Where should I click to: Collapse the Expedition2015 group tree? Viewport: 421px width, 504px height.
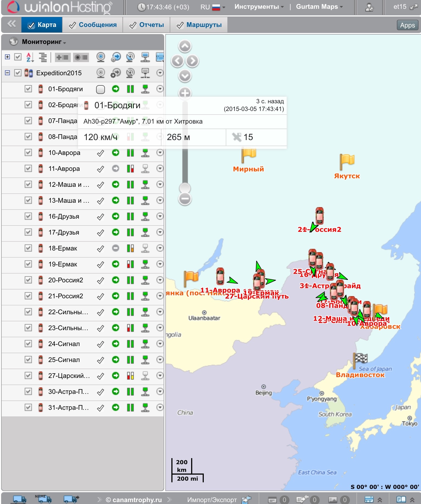(x=7, y=73)
